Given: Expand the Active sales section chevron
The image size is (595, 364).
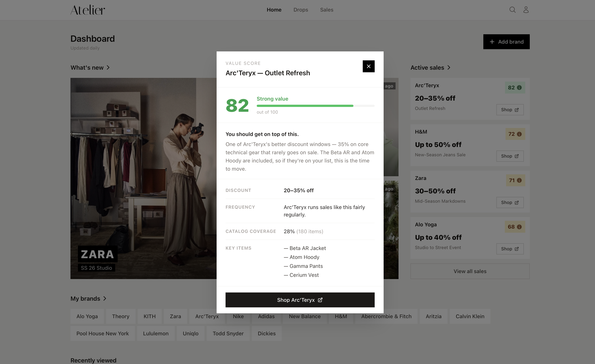Looking at the screenshot, I should click(x=449, y=68).
